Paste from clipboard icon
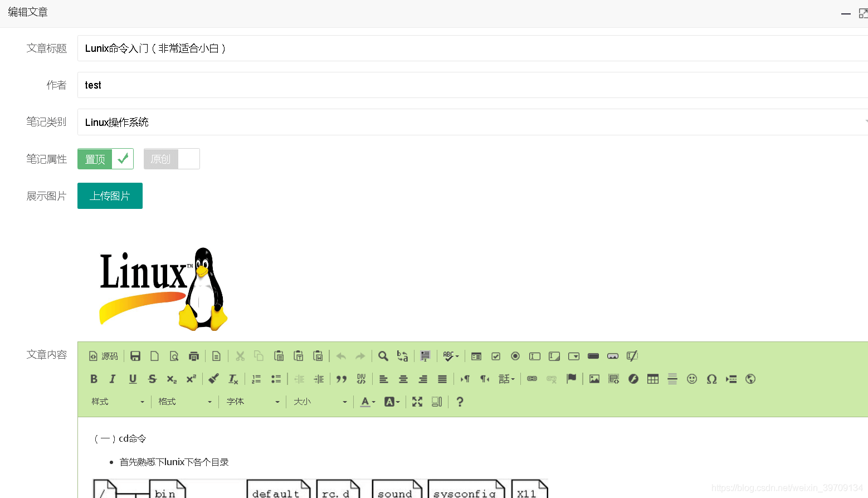Viewport: 868px width, 498px height. tap(279, 356)
